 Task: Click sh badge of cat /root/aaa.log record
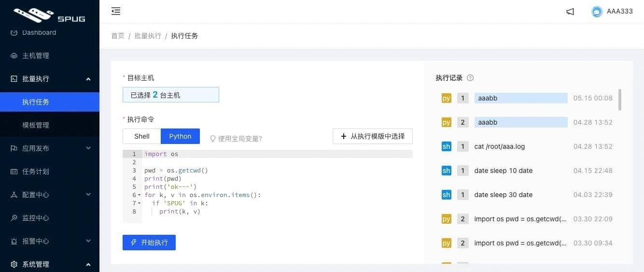(x=446, y=146)
